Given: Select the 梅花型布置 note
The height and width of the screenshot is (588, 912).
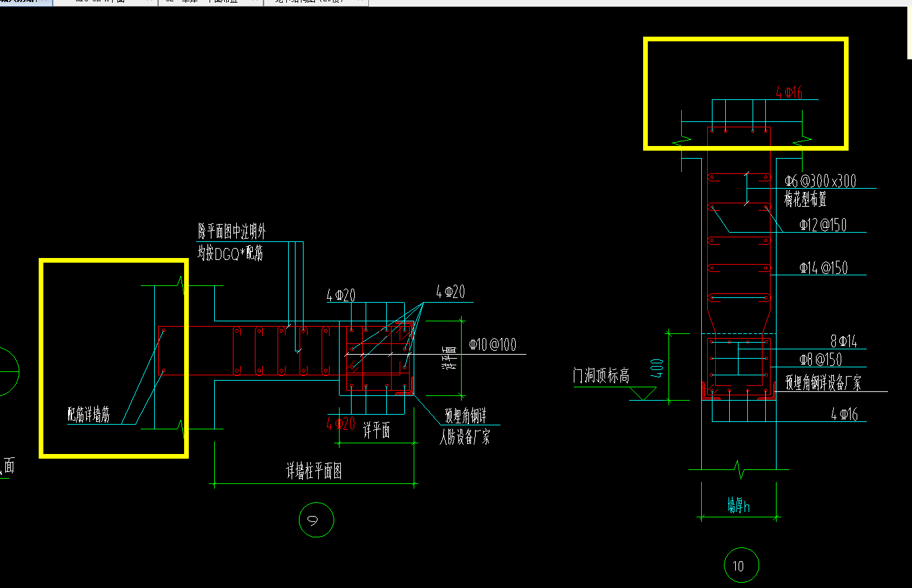Looking at the screenshot, I should click(806, 199).
